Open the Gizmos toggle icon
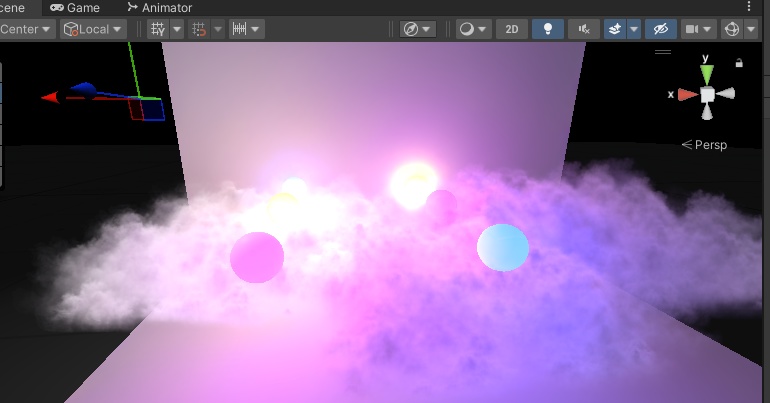This screenshot has height=403, width=770. tap(732, 29)
